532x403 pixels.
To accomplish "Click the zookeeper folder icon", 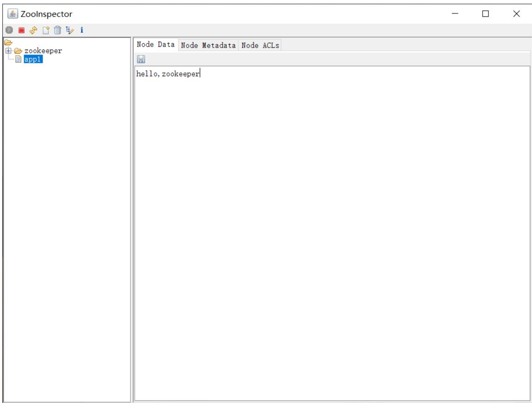I will coord(19,51).
